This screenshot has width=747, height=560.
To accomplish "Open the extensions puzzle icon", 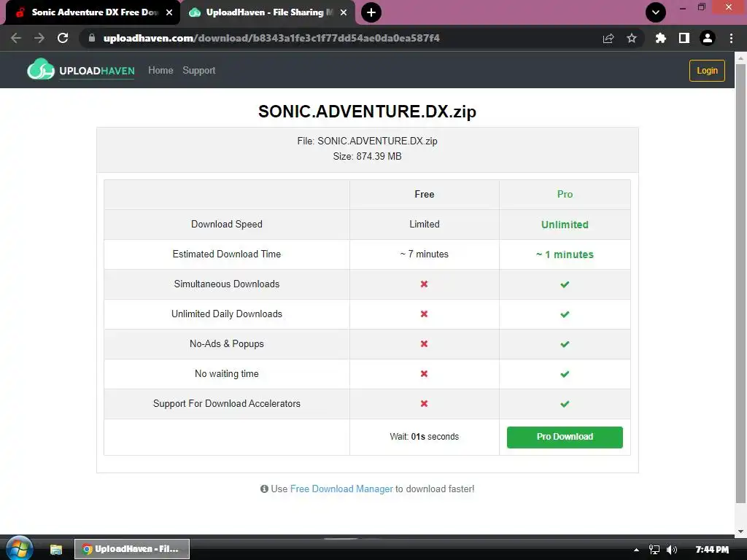I will [x=661, y=38].
